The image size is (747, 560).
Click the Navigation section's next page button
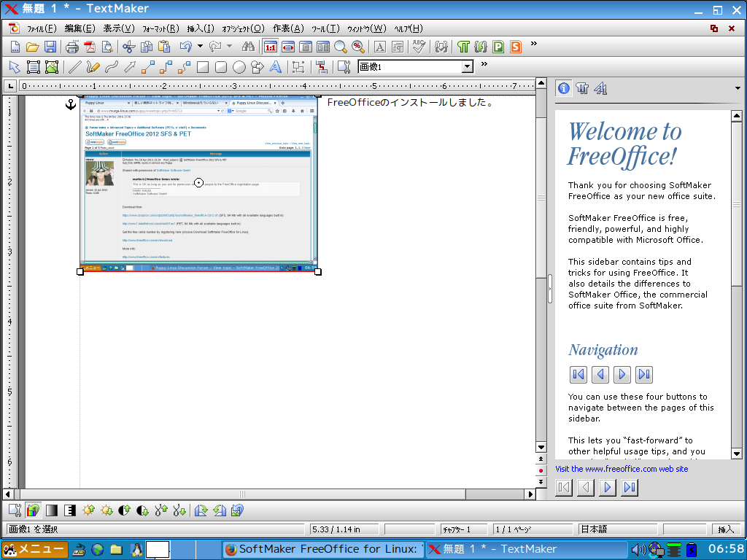coord(622,375)
